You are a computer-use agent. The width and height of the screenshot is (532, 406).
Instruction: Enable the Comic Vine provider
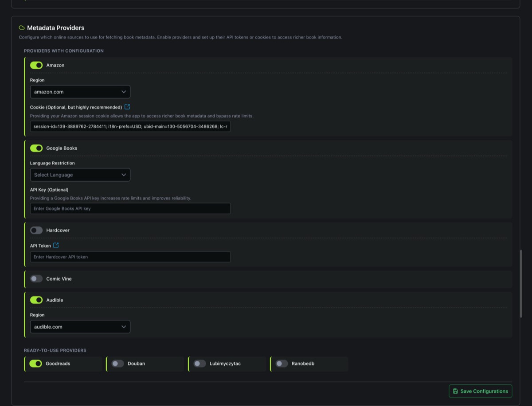tap(36, 278)
